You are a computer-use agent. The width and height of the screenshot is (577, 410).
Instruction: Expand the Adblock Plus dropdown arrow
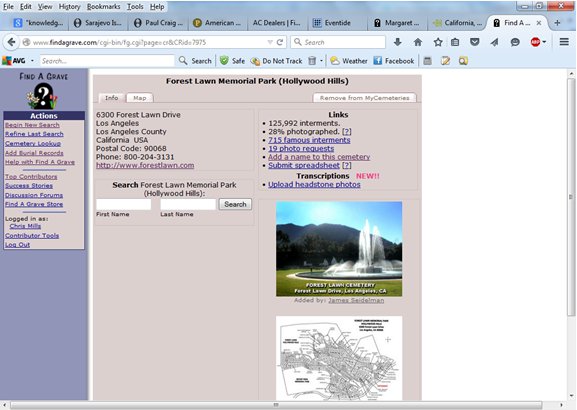click(x=544, y=42)
